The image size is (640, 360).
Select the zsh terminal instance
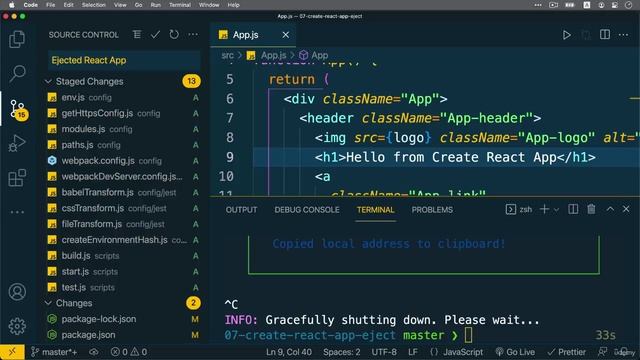519,209
